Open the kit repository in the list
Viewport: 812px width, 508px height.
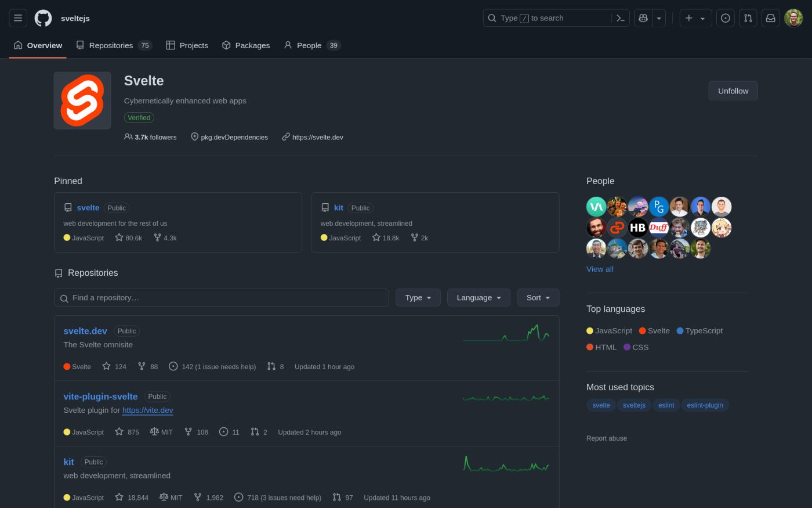68,462
